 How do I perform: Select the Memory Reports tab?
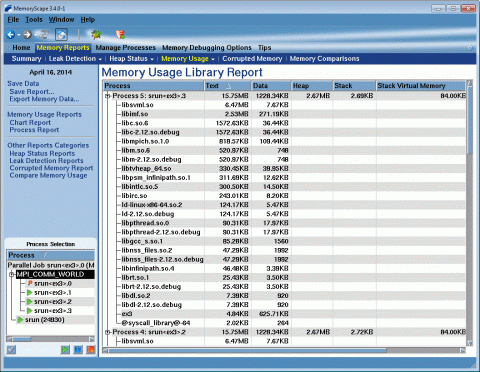[63, 48]
